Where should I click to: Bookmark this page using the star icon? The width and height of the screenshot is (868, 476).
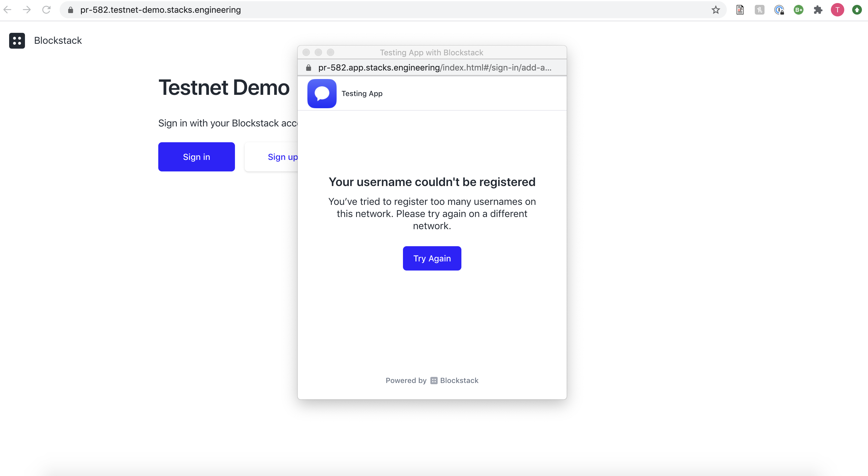coord(716,10)
